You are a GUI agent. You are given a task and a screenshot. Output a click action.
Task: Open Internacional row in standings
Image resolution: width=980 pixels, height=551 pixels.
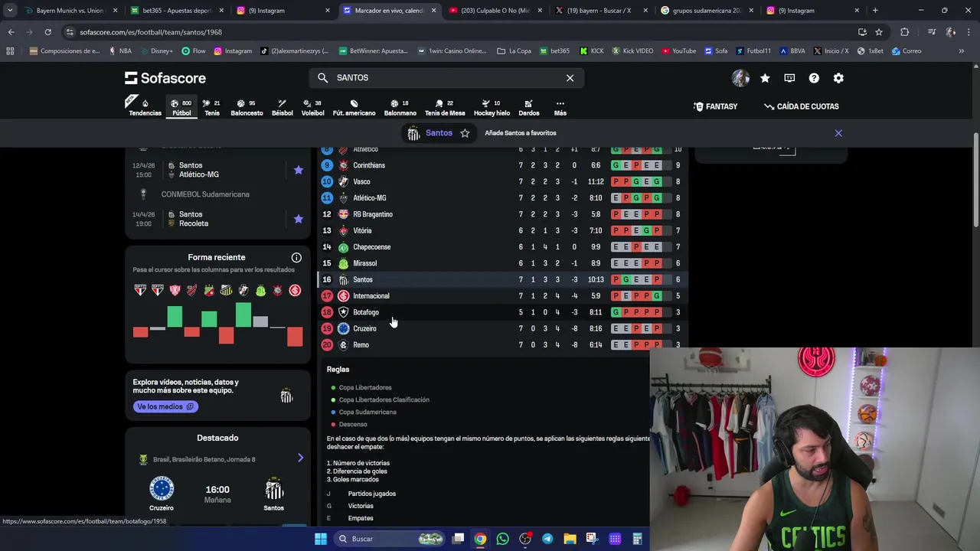(x=501, y=296)
